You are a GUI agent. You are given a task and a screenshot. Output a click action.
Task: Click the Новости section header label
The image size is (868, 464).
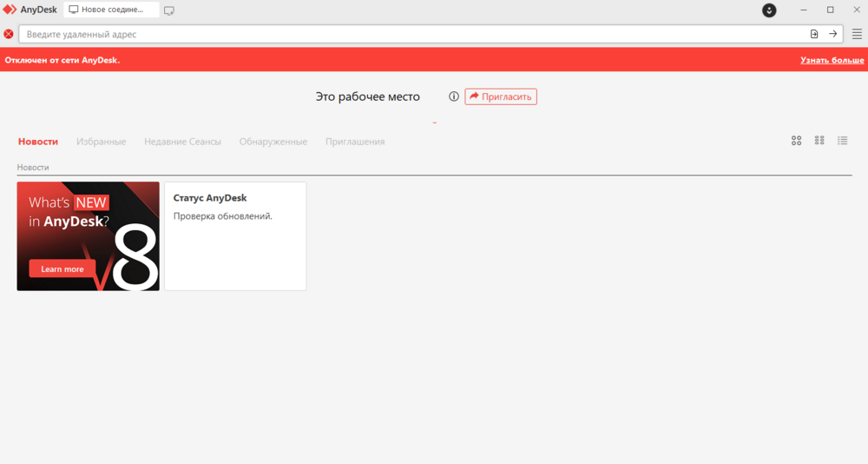33,168
